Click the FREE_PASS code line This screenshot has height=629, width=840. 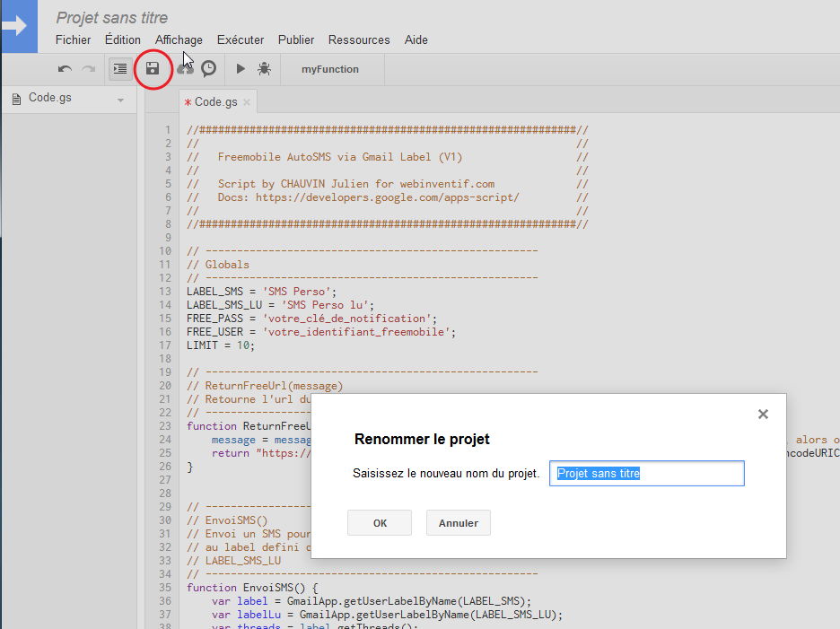point(311,319)
